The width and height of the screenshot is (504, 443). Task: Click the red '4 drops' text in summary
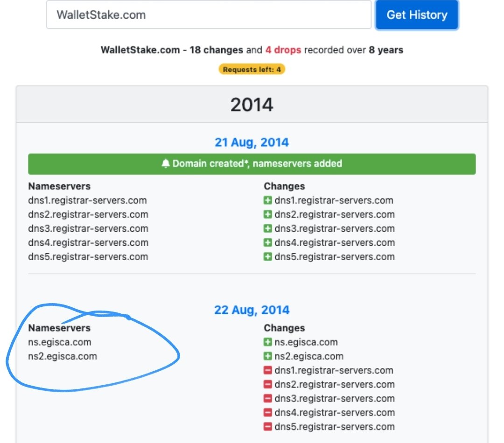tap(283, 50)
